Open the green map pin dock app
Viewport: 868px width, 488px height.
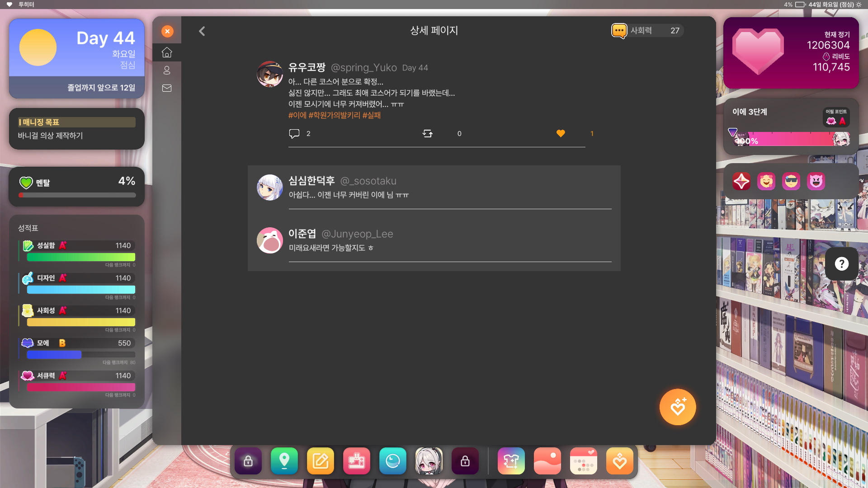284,461
